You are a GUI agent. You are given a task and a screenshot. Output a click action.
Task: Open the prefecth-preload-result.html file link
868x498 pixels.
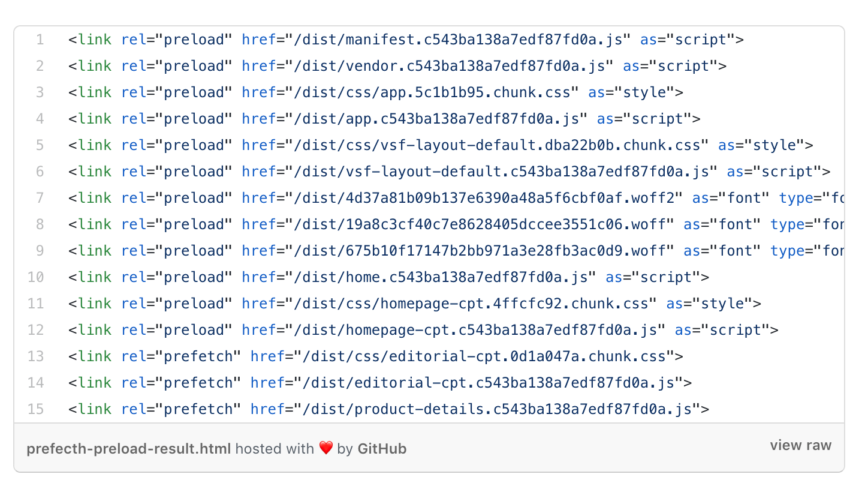[x=128, y=449]
